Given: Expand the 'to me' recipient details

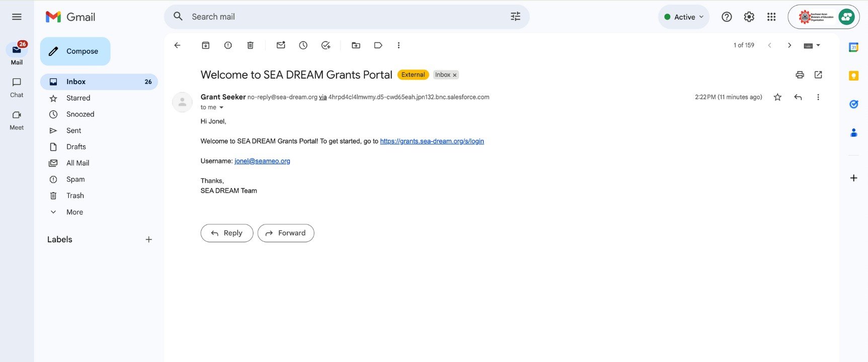Looking at the screenshot, I should click(x=221, y=107).
